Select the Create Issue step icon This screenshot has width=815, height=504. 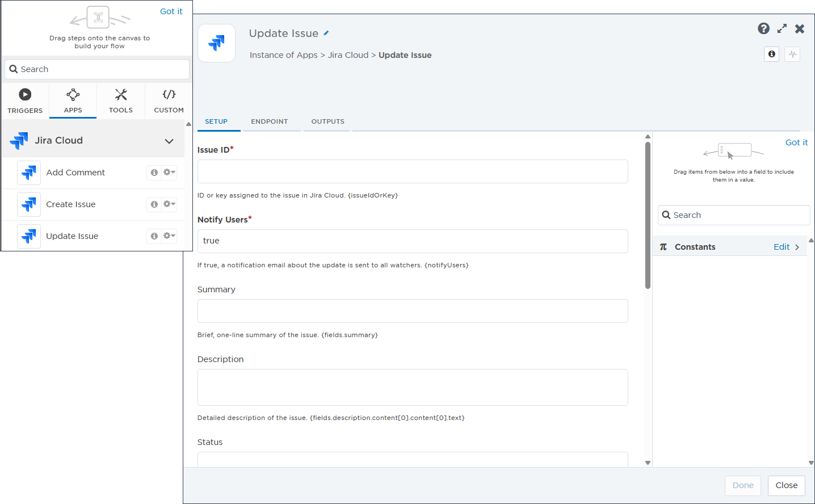[x=29, y=204]
